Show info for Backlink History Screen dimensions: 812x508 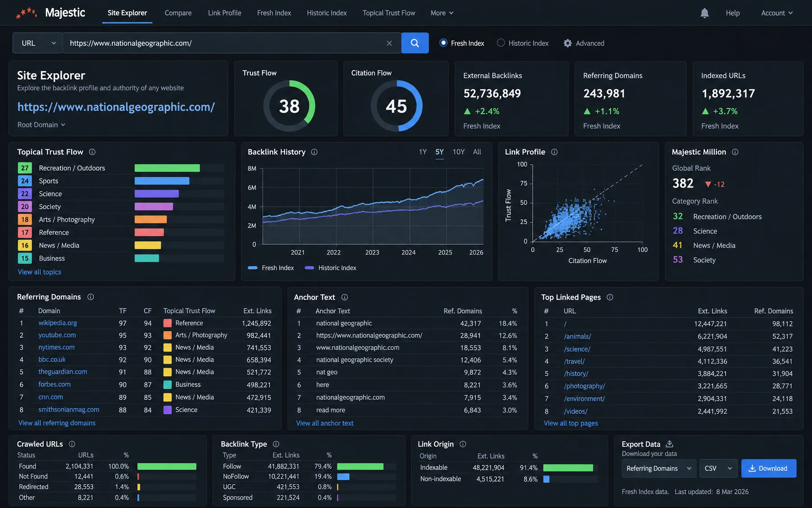314,152
